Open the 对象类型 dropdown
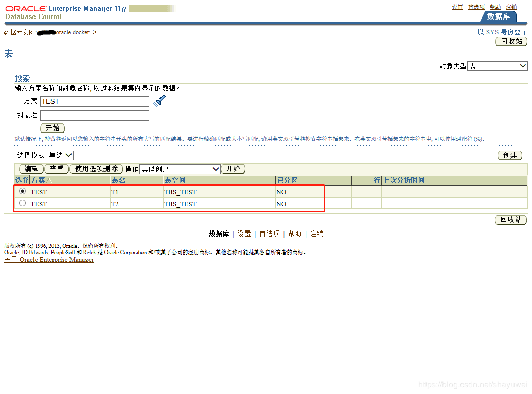The image size is (532, 394). click(498, 66)
